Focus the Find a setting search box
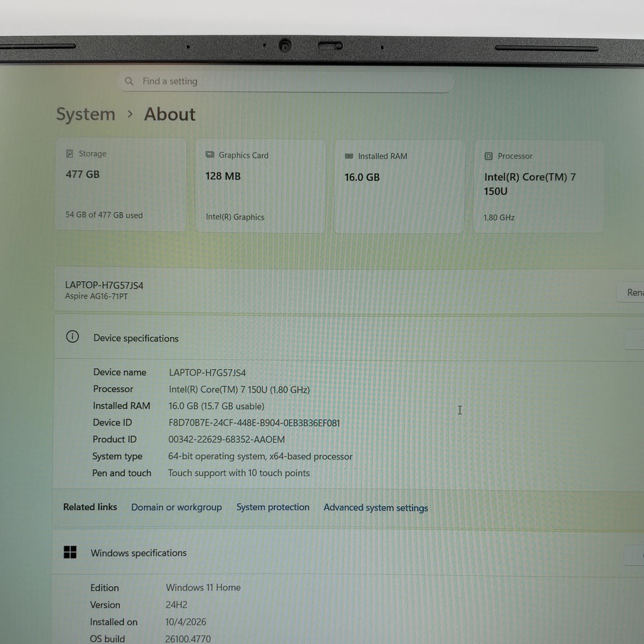 [x=286, y=82]
